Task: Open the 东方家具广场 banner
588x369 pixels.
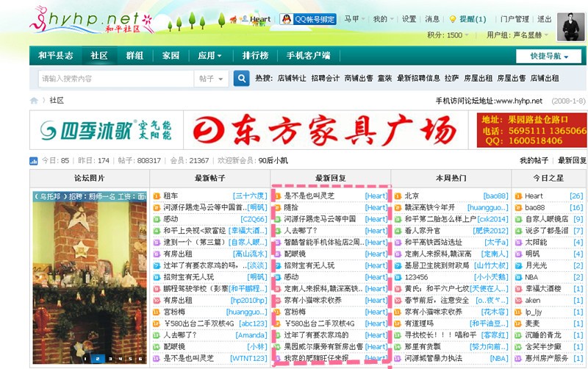Action: pyautogui.click(x=326, y=130)
